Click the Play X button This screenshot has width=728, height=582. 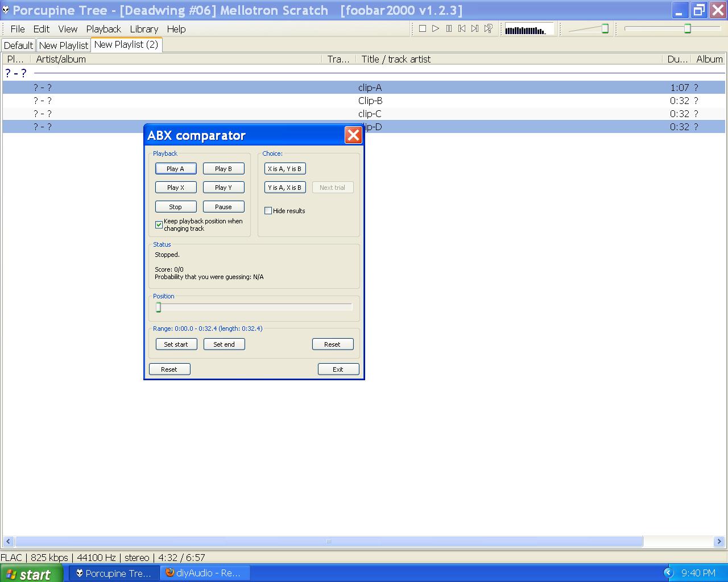[176, 188]
